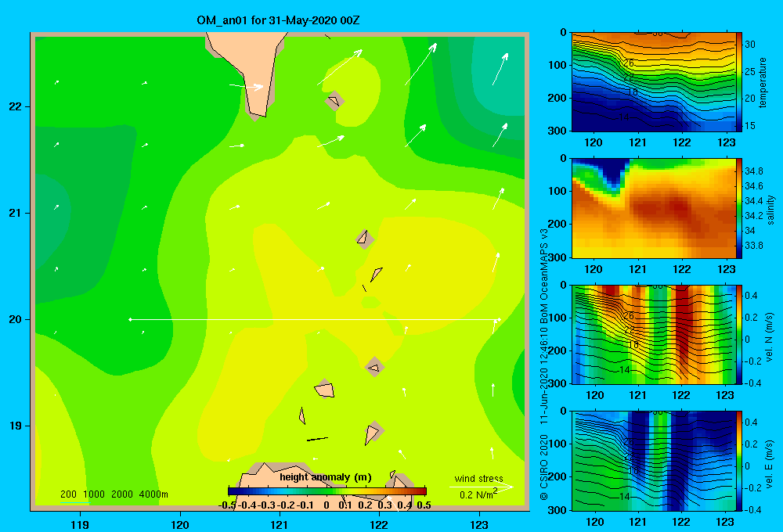
Task: Click the '2000' depth contour legend entry
Action: click(122, 494)
